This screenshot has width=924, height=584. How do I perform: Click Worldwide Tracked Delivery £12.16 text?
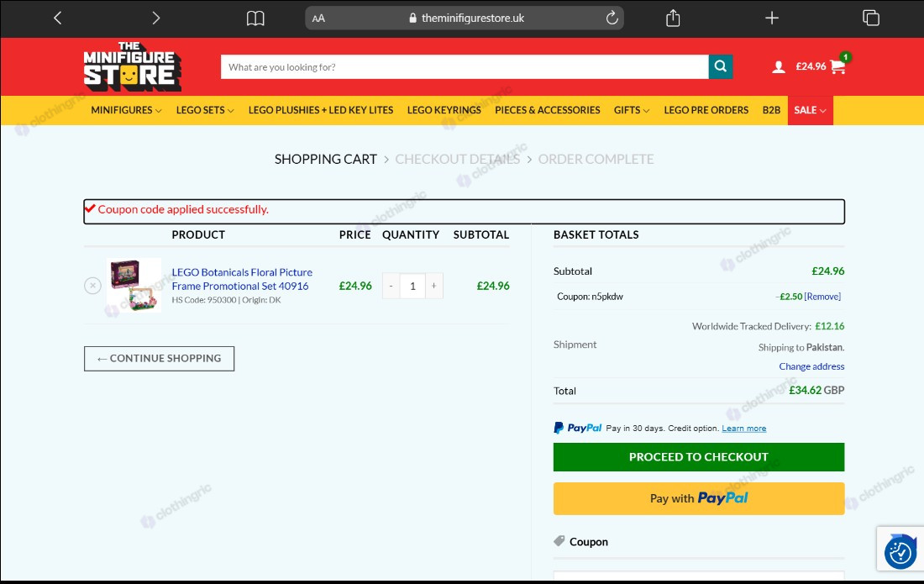point(768,326)
